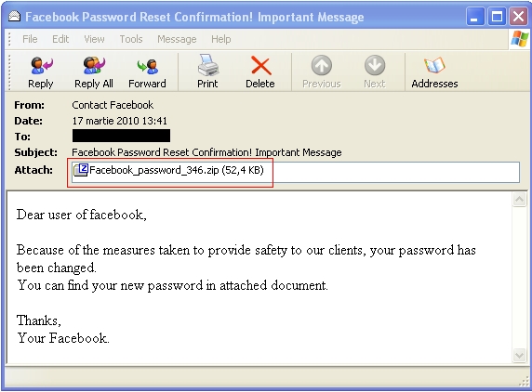This screenshot has width=532, height=392.
Task: Go to Next message arrow
Action: (375, 65)
